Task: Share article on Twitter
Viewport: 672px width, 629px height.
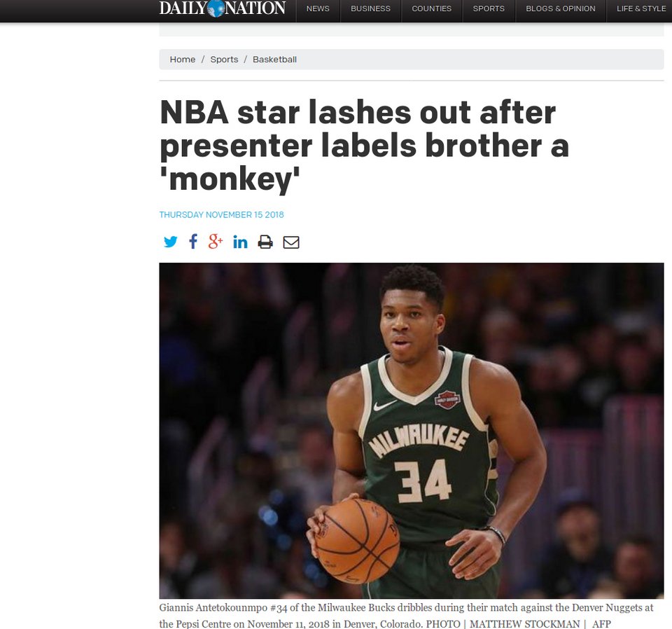Action: (171, 242)
